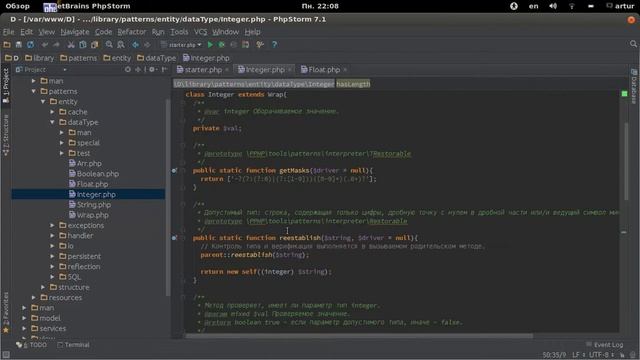This screenshot has height=360, width=640.
Task: Collapse the dataType folder in tree
Action: [x=53, y=122]
